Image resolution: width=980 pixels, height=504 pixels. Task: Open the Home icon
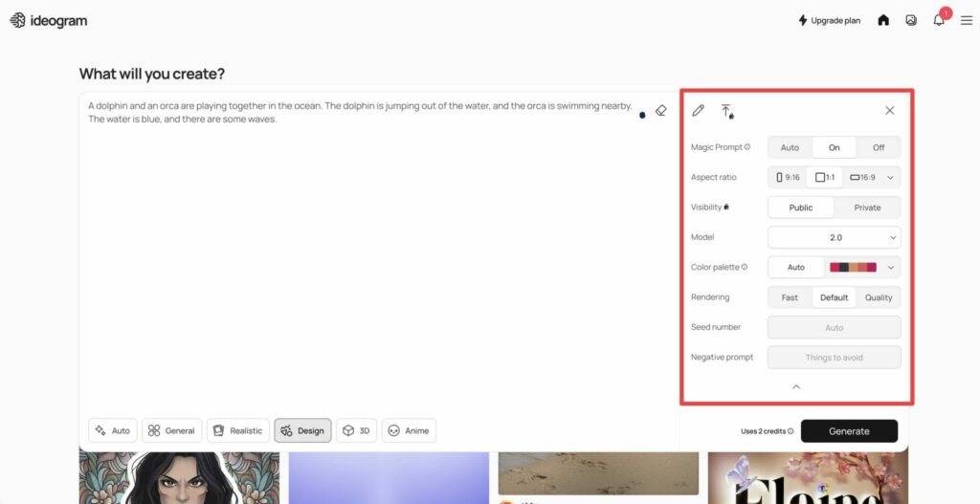[883, 20]
